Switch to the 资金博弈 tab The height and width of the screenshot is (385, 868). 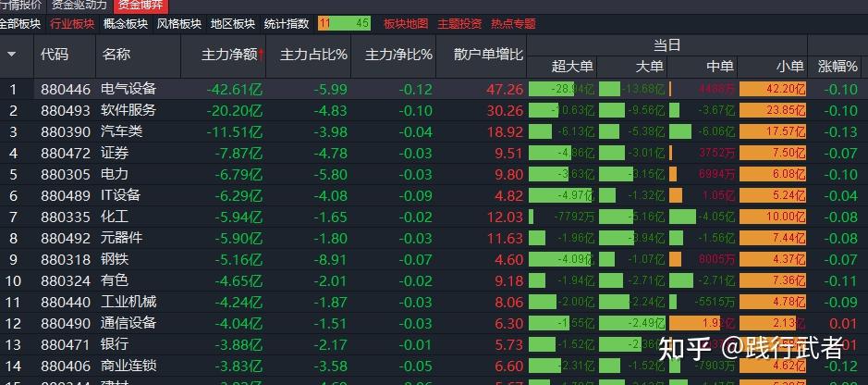tap(140, 6)
